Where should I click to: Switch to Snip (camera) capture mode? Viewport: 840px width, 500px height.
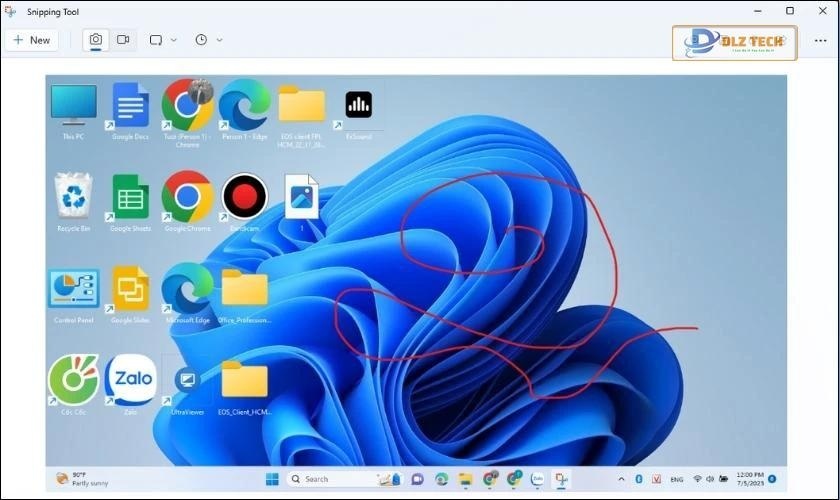(96, 40)
